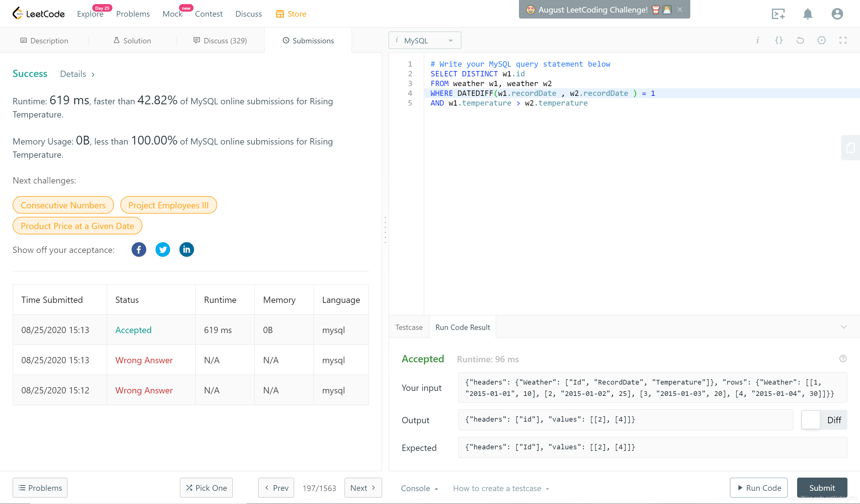Open notifications bell icon
Image resolution: width=860 pixels, height=504 pixels.
click(808, 14)
